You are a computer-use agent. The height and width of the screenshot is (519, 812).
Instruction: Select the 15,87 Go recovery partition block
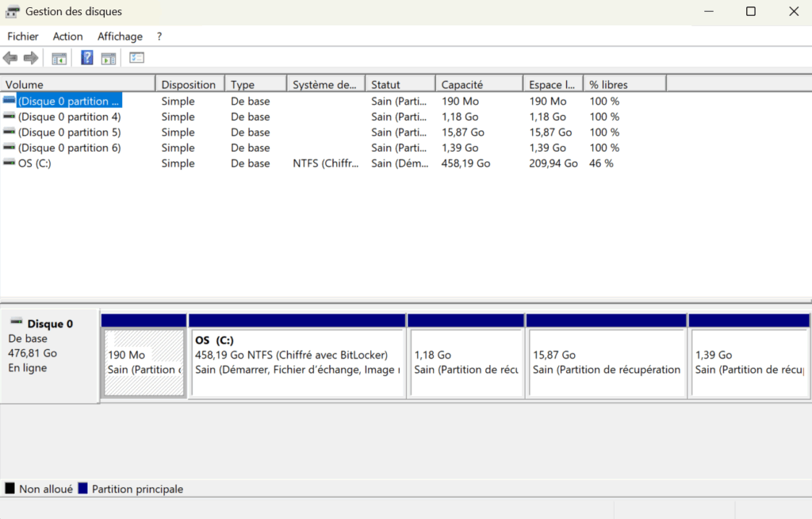607,357
